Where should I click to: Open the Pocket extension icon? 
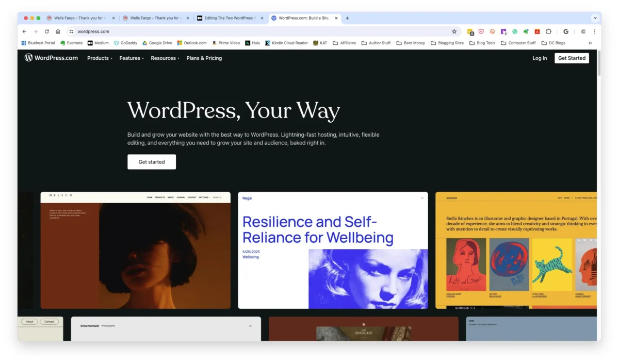[481, 31]
